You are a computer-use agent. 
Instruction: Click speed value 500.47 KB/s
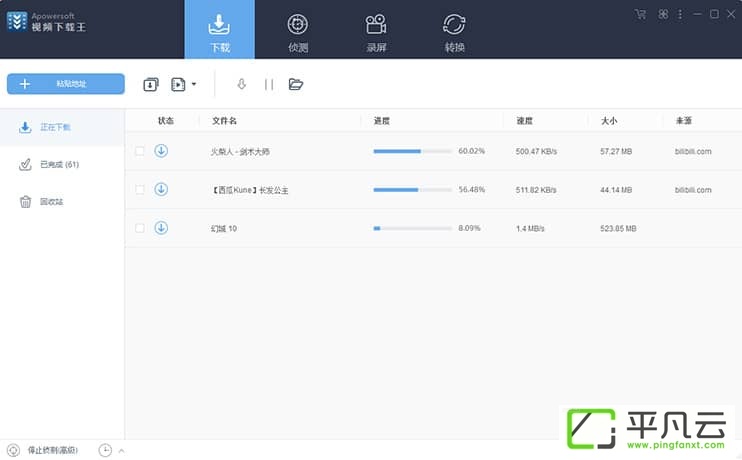pos(536,151)
